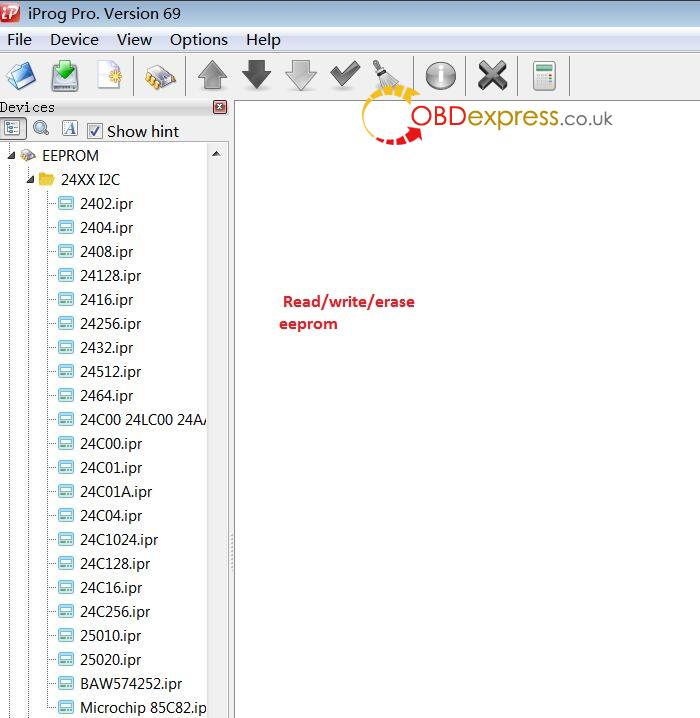The height and width of the screenshot is (718, 700).
Task: Collapse the EEPROM tree node
Action: pyautogui.click(x=12, y=155)
